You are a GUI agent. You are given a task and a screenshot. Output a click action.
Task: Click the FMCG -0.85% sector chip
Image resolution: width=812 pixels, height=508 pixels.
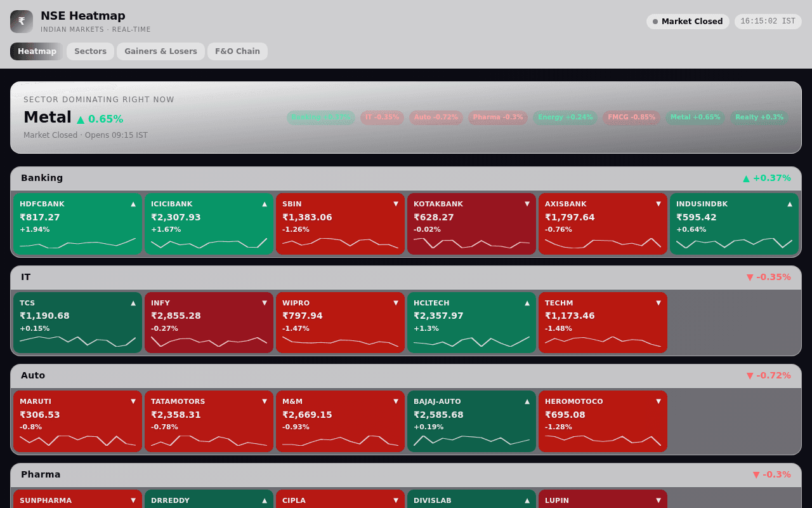click(x=631, y=117)
